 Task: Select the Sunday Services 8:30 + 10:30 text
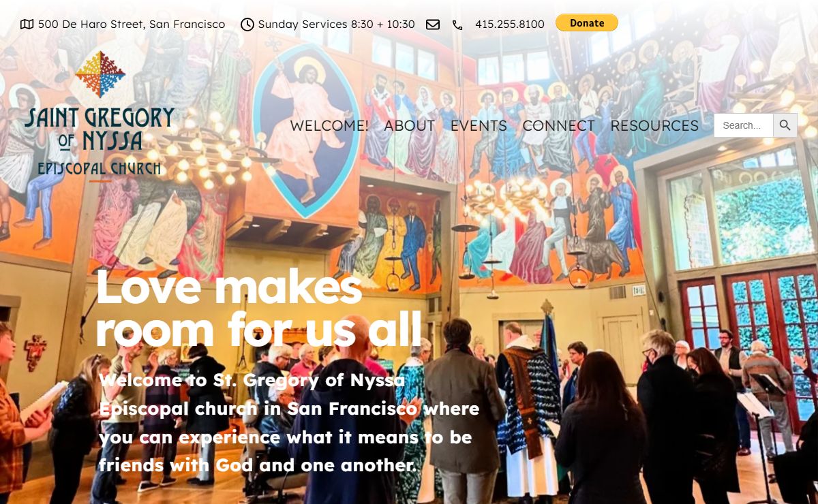click(336, 25)
